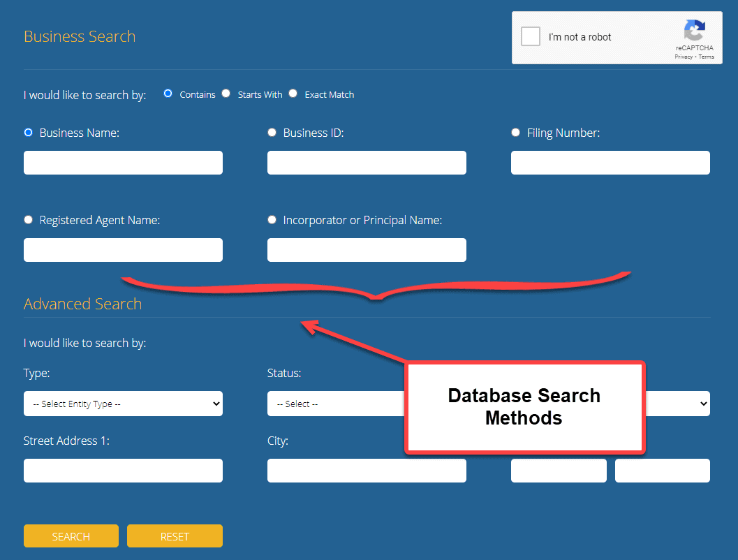
Task: Click the Street Address 1: label
Action: pyautogui.click(x=66, y=441)
